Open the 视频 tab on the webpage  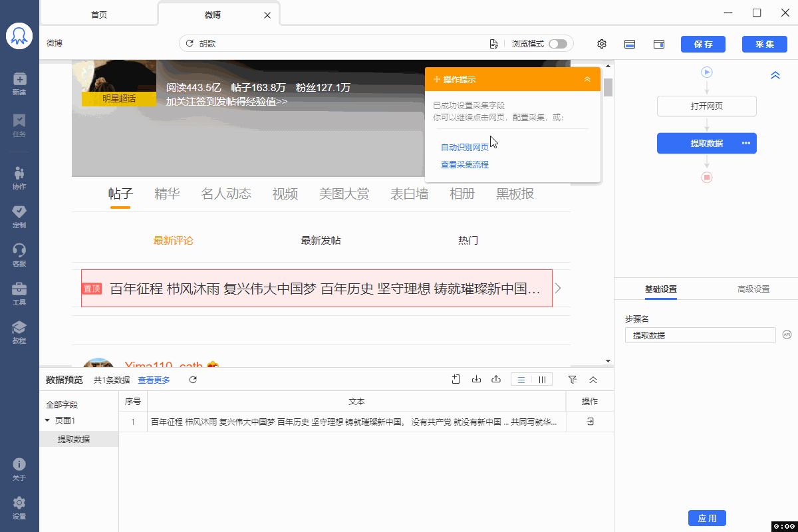[285, 194]
